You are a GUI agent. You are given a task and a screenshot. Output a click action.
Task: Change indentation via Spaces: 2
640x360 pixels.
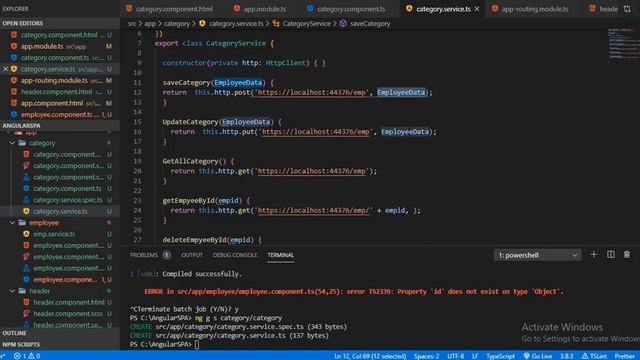[x=427, y=356]
